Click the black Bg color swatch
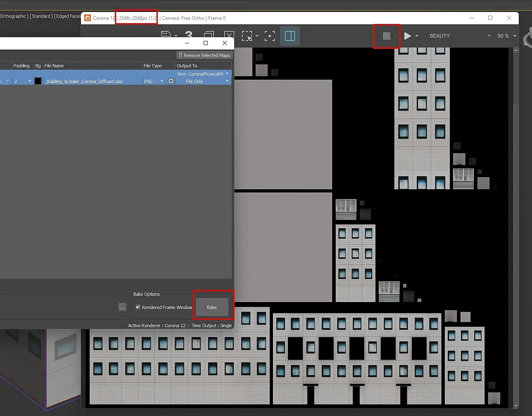 (38, 81)
